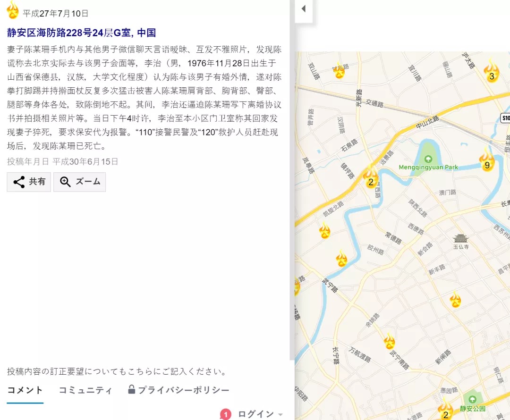
Task: Click the Mengqingyuan Park map label
Action: (x=428, y=167)
